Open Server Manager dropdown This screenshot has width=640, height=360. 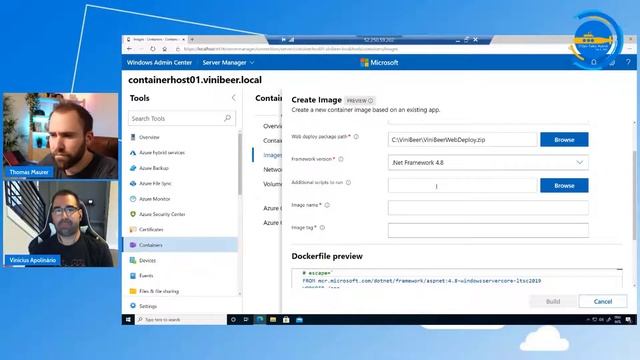228,62
